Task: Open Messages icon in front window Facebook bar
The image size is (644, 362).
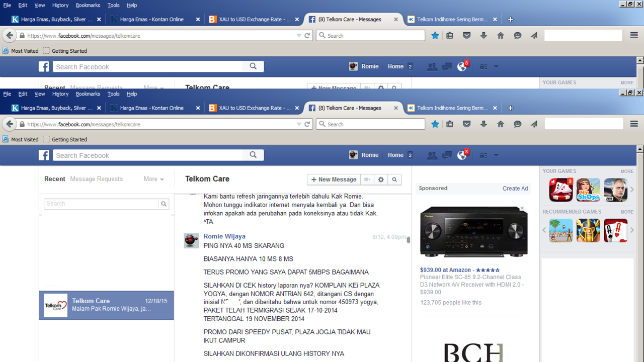Action: tap(447, 155)
